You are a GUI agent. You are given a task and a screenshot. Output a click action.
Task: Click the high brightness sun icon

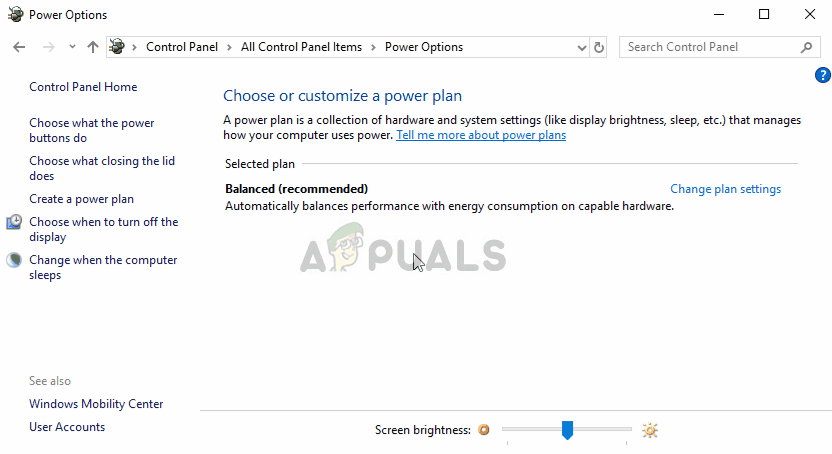pos(650,430)
